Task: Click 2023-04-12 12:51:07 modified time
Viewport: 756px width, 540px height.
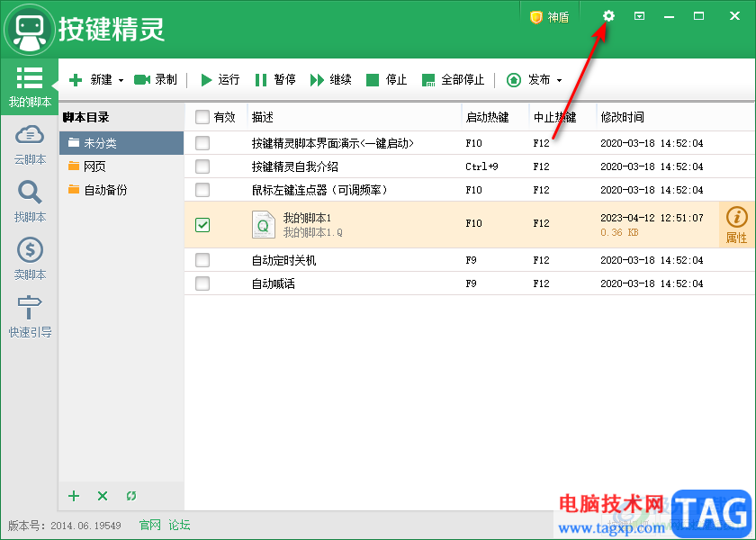Action: pyautogui.click(x=652, y=218)
